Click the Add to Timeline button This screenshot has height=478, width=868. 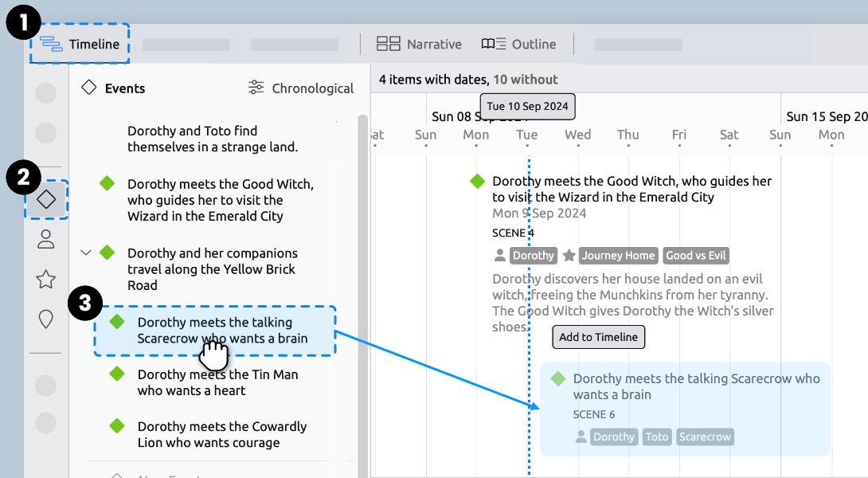[x=598, y=337]
